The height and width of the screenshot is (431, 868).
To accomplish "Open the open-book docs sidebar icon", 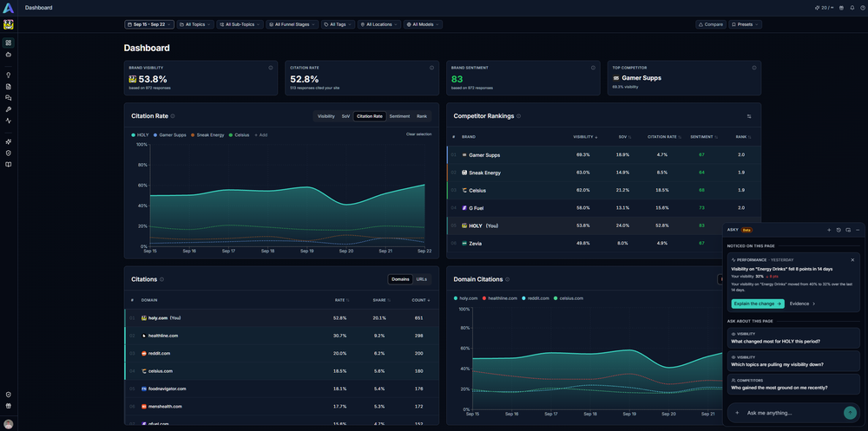I will click(9, 164).
